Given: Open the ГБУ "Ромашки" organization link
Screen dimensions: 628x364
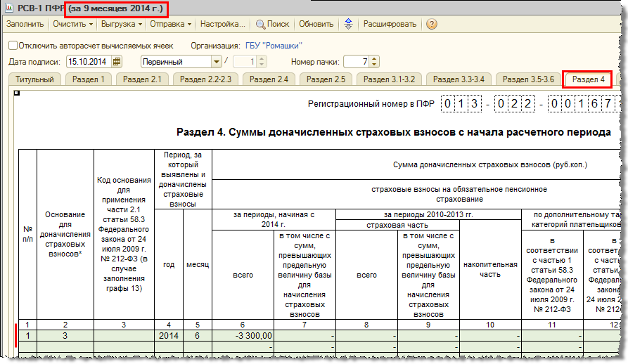Looking at the screenshot, I should (274, 46).
